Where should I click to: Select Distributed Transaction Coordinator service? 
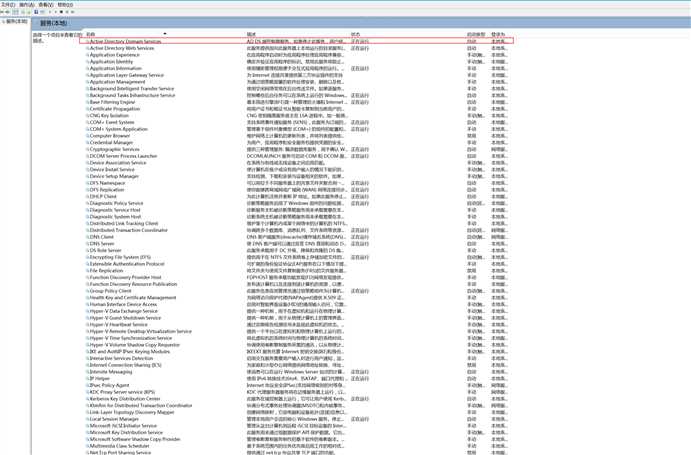pos(129,230)
